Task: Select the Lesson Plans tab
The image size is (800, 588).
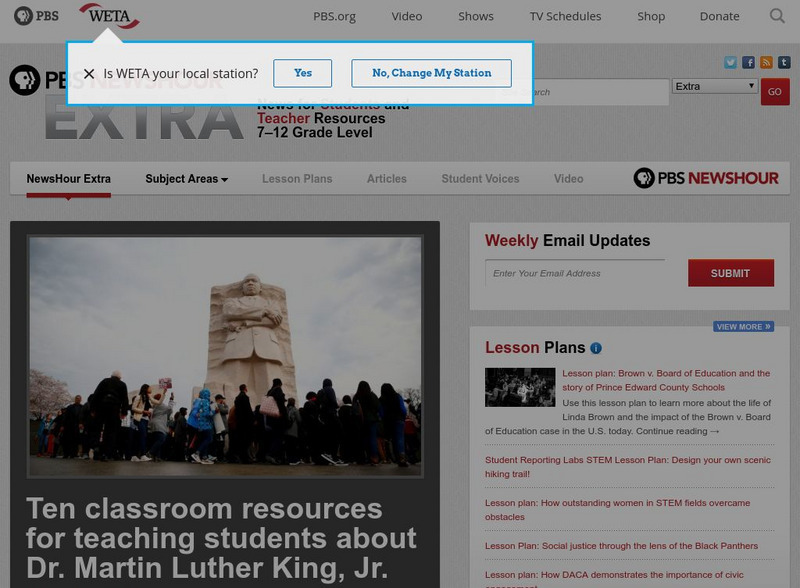Action: tap(297, 179)
